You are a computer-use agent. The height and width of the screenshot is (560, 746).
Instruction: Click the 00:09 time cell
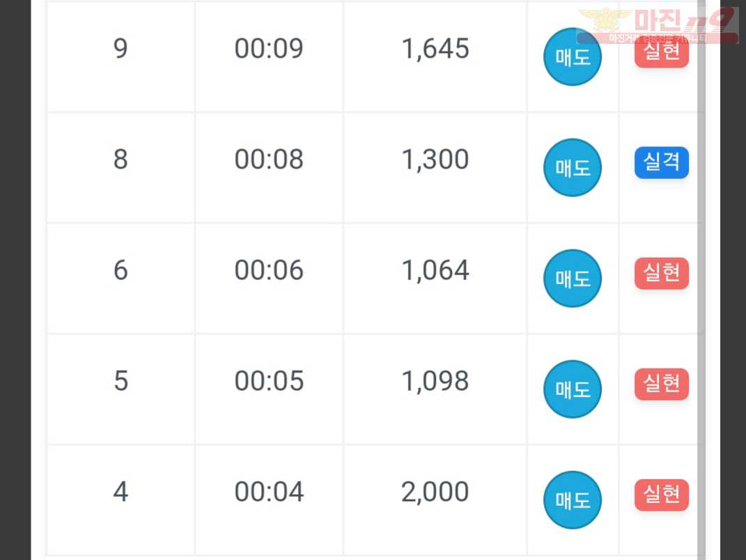[x=269, y=57]
